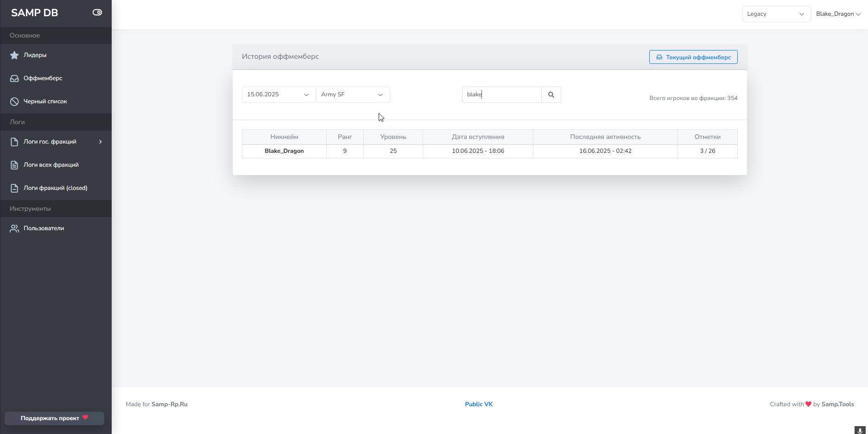The height and width of the screenshot is (434, 868).
Task: Toggle the sidebar switch next to SAMP DB
Action: 97,13
